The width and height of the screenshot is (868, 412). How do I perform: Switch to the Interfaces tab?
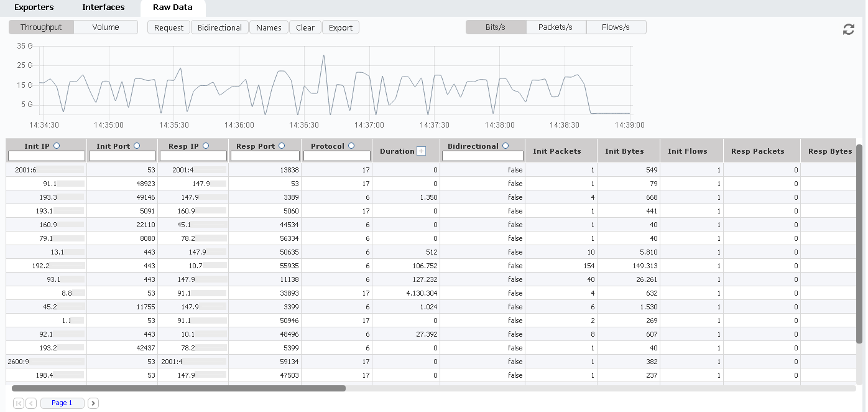(103, 7)
